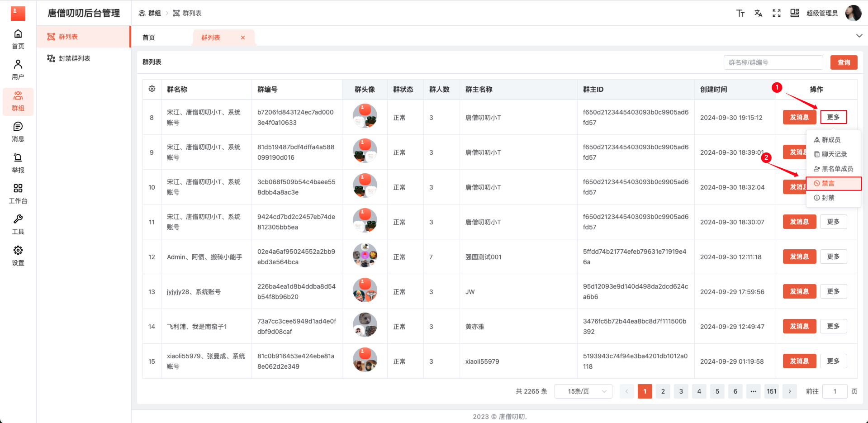Open the 首页 sidebar icon

(x=18, y=39)
